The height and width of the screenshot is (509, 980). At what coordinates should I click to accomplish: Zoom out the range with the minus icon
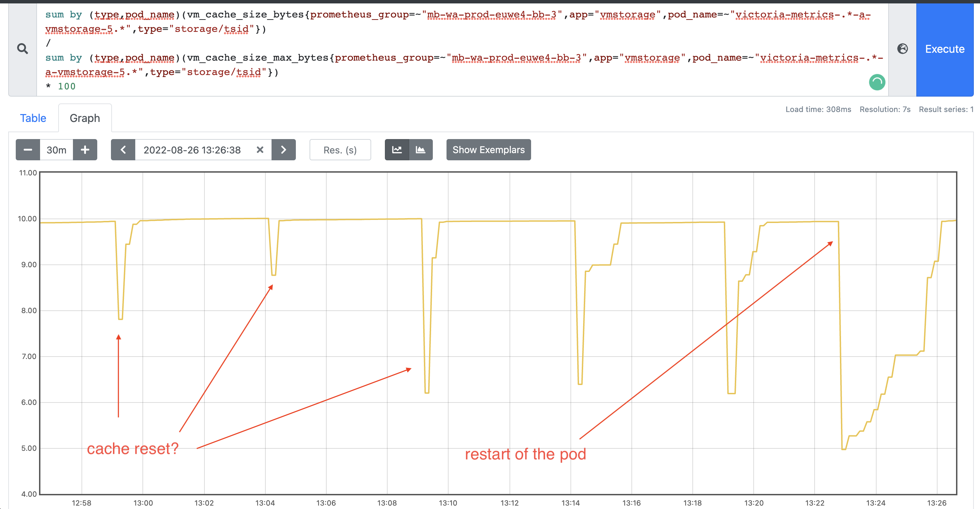[27, 150]
